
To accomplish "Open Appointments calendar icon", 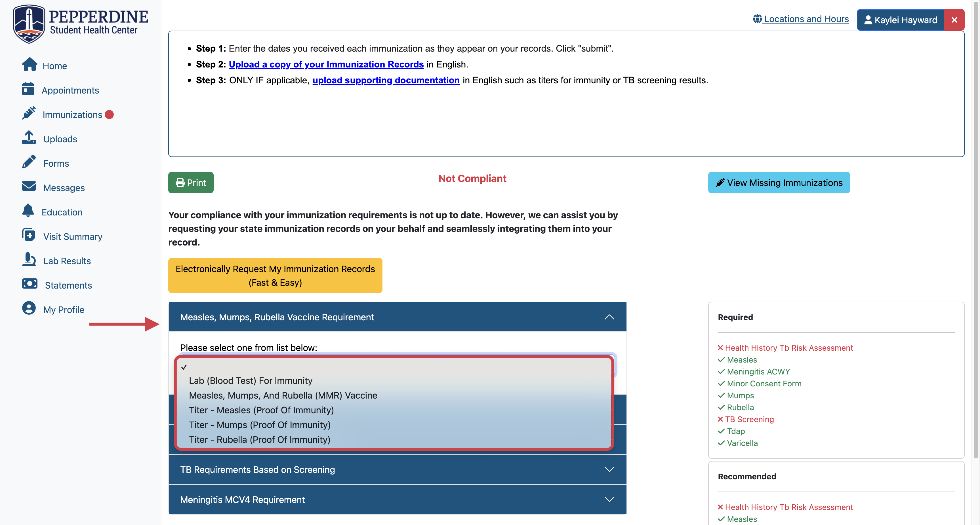I will (x=28, y=89).
